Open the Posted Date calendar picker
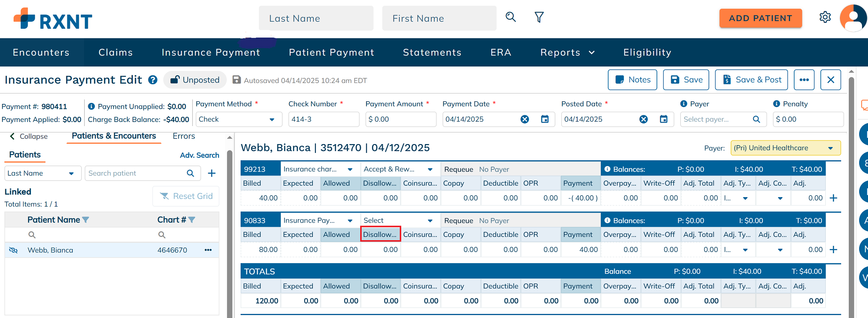This screenshot has width=868, height=318. click(x=664, y=119)
